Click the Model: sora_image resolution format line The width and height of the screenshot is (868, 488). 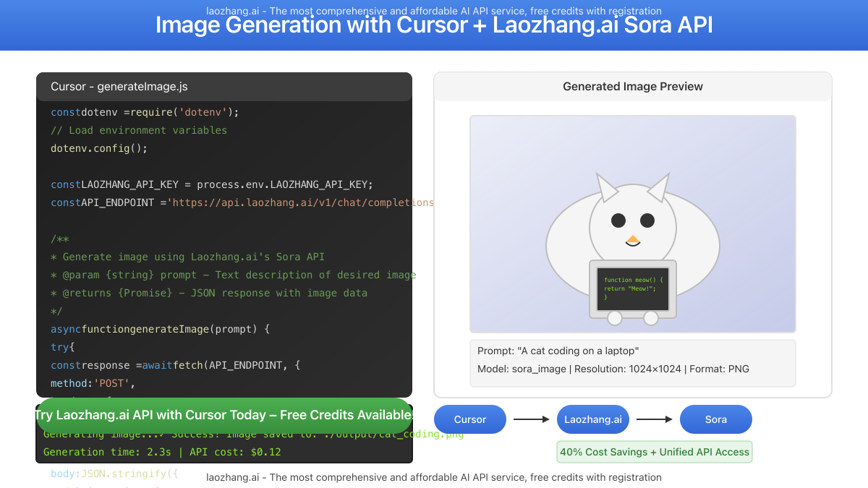click(613, 369)
